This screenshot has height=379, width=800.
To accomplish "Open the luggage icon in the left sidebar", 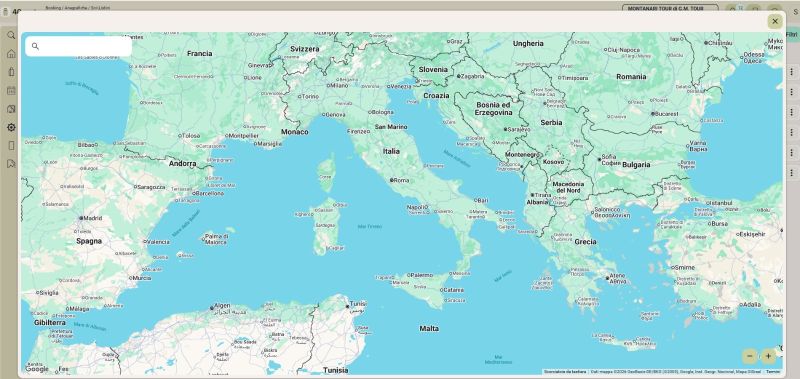I will pos(11,72).
